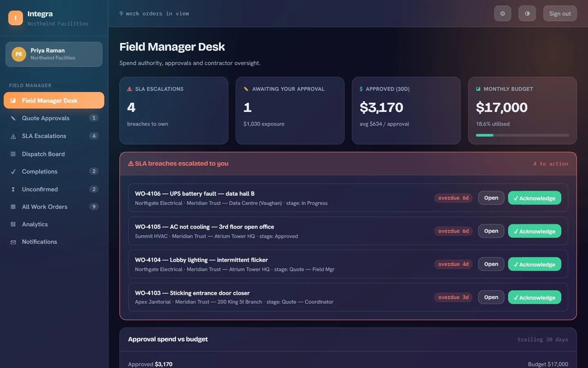
Task: Sign out of the account
Action: pyautogui.click(x=560, y=13)
